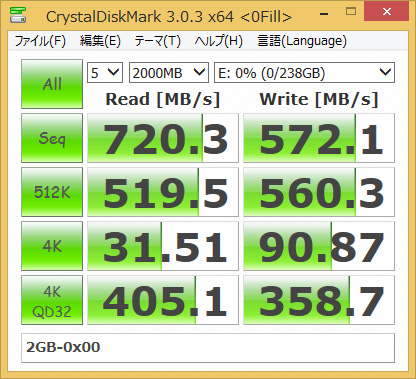The height and width of the screenshot is (379, 416).
Task: Open the test count dropdown showing 5
Action: click(105, 72)
